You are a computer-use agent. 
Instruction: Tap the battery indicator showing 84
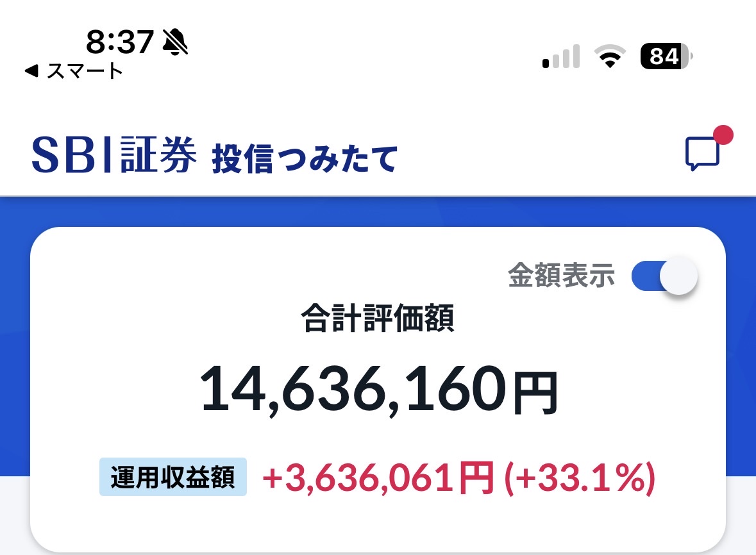pos(666,56)
